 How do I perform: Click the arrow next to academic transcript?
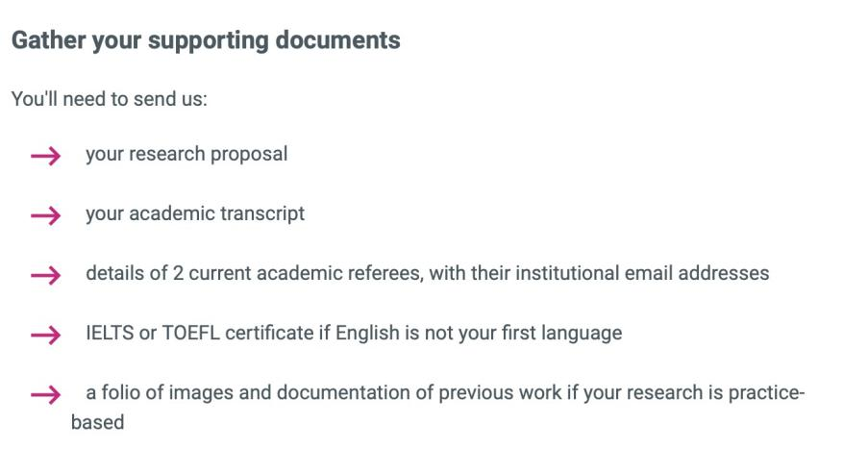(45, 215)
